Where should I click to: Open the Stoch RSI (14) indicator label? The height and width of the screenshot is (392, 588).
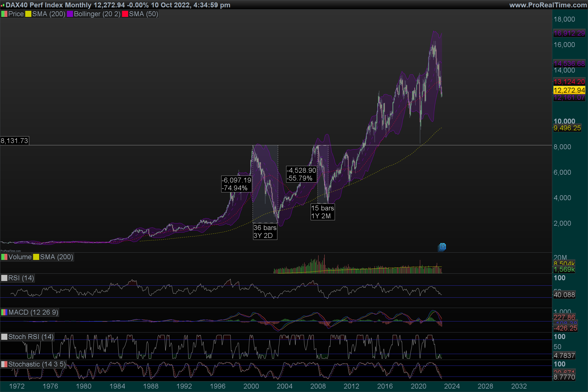(x=30, y=337)
